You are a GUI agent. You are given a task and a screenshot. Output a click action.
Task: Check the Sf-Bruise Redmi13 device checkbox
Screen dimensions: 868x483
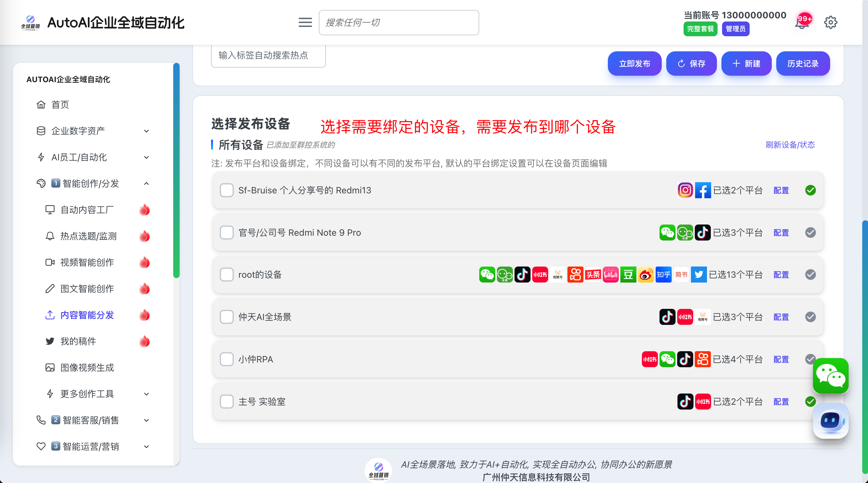pyautogui.click(x=227, y=190)
